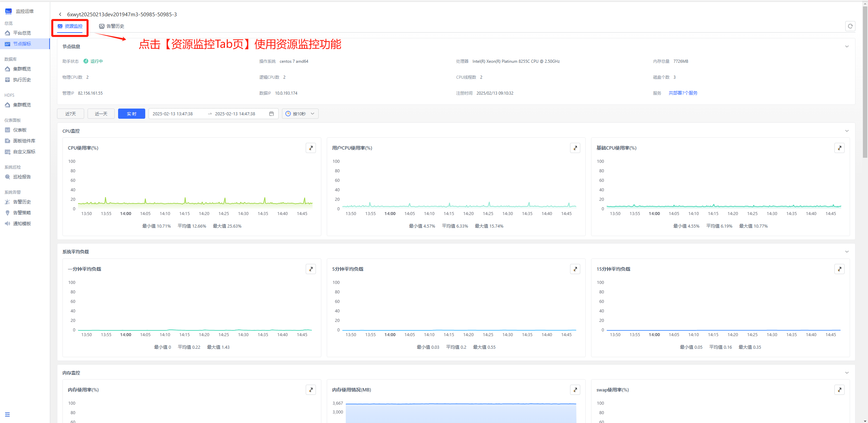
Task: Click the node title 6xwyt20250213dev201947m3-50985-50985-3
Action: pos(122,14)
